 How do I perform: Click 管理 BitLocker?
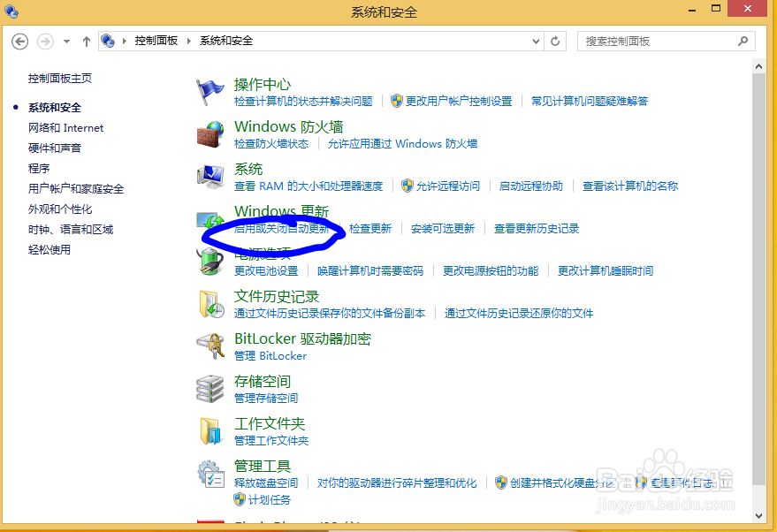(x=270, y=355)
